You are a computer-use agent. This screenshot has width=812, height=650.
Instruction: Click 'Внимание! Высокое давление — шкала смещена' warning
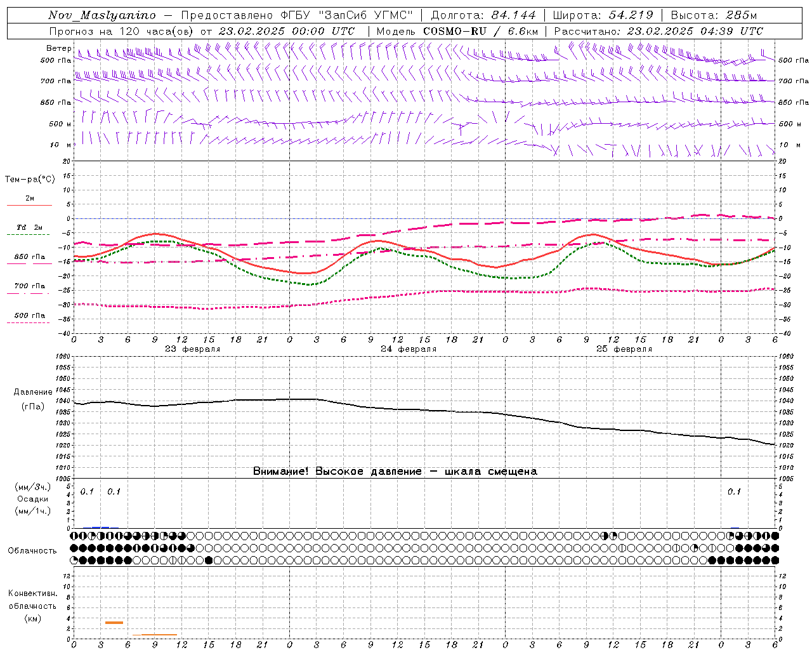pos(395,472)
